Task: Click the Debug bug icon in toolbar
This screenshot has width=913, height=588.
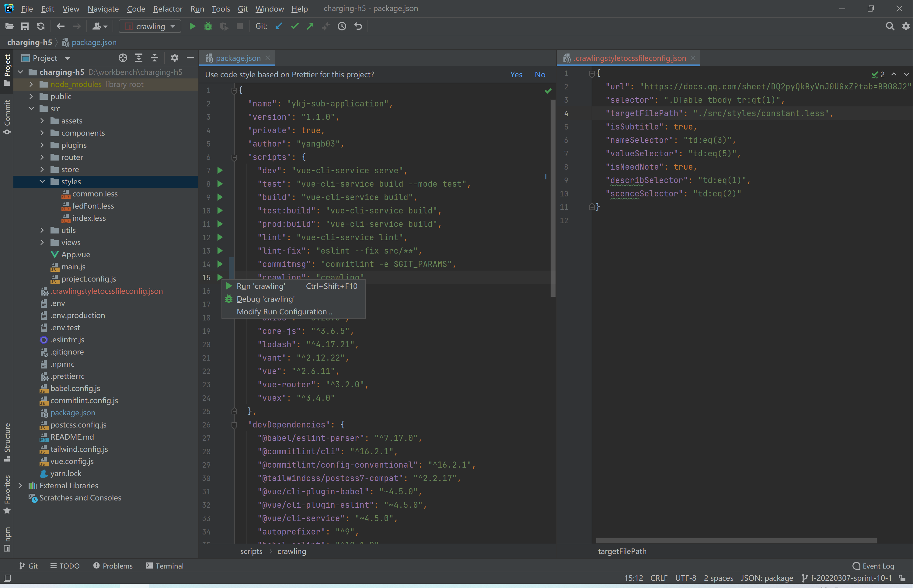Action: [208, 26]
